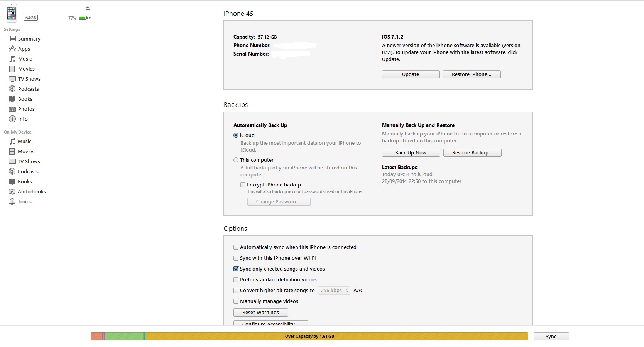
Task: Click the iOS 7.1.2 version label
Action: [x=392, y=37]
